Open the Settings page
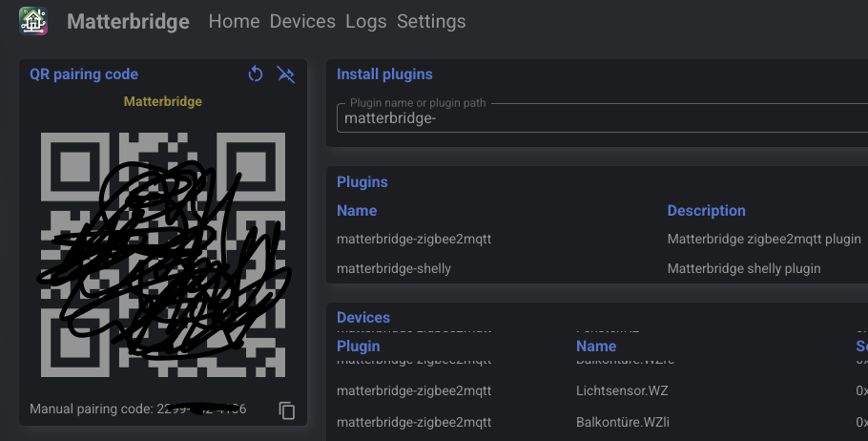This screenshot has width=868, height=441. tap(431, 21)
